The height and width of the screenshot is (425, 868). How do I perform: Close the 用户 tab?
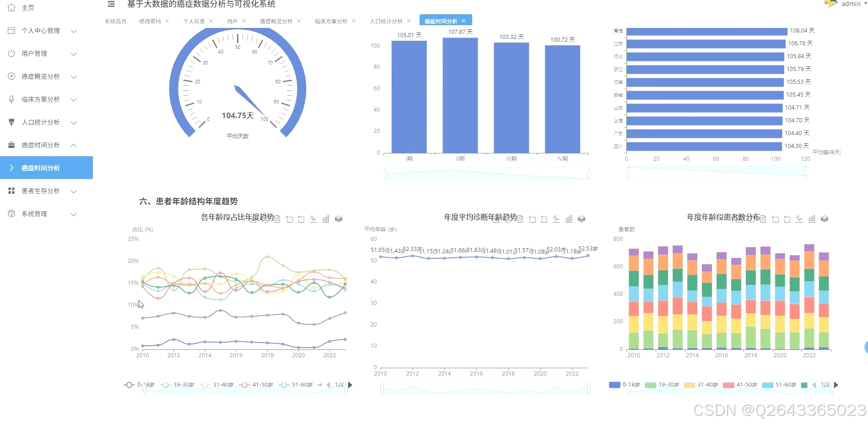point(244,21)
